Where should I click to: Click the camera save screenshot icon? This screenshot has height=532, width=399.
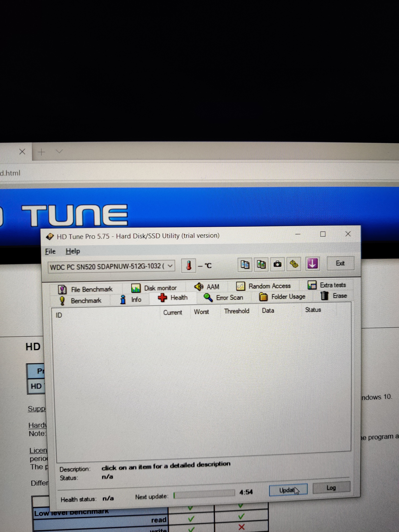[277, 264]
